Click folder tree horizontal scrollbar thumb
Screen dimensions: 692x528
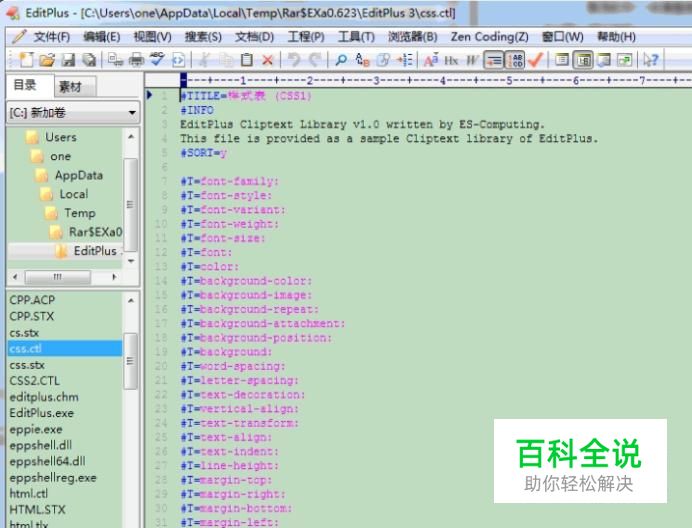click(58, 277)
